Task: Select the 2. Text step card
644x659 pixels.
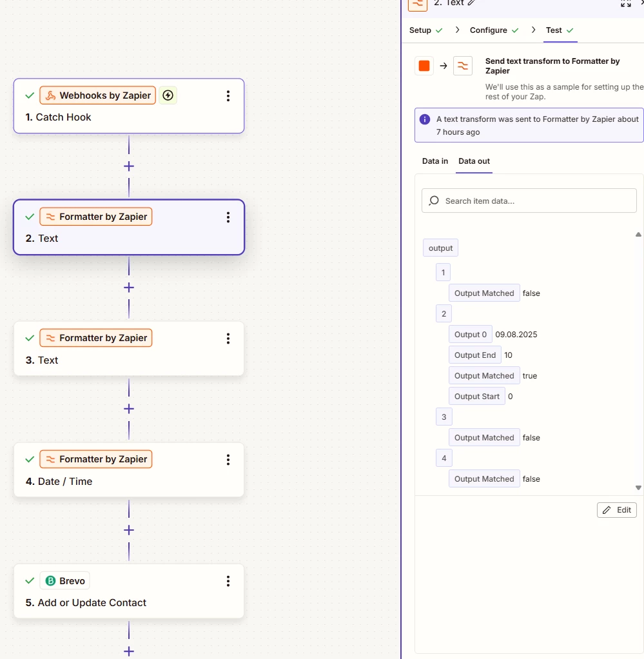Action: pos(128,227)
